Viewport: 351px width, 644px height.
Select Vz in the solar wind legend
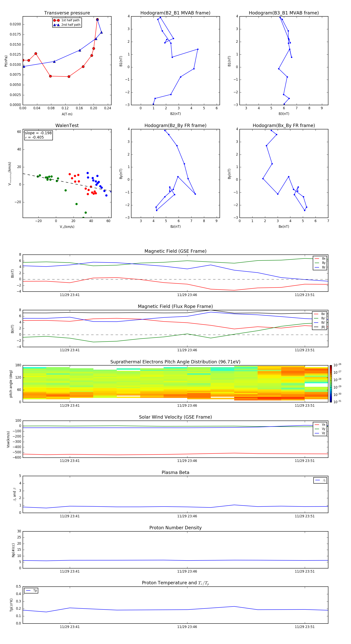coord(320,433)
